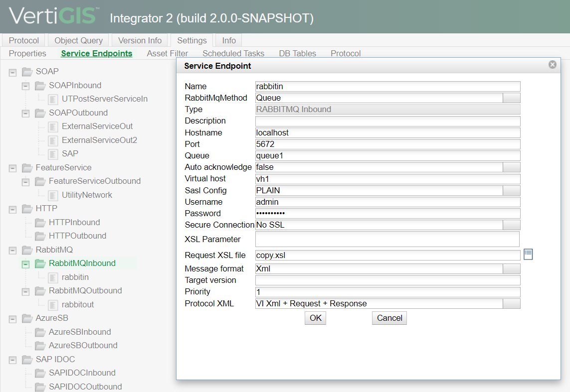Click the UTPostServerServiceIn document icon
The width and height of the screenshot is (570, 392).
(x=53, y=99)
